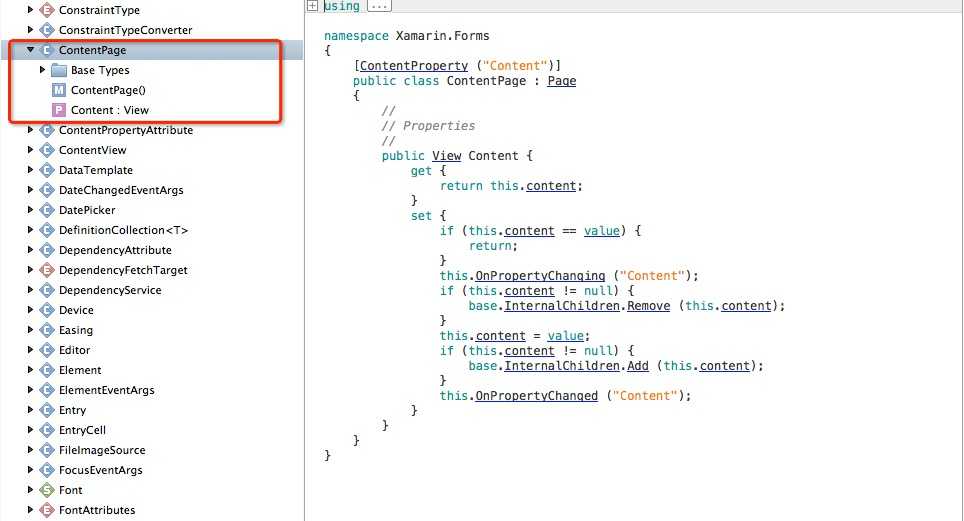Click the Base Types folder icon

click(58, 70)
